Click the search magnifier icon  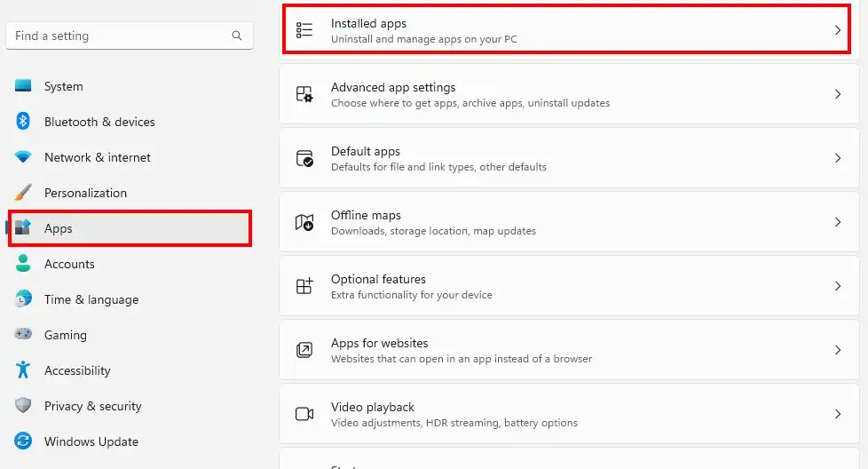pos(237,36)
